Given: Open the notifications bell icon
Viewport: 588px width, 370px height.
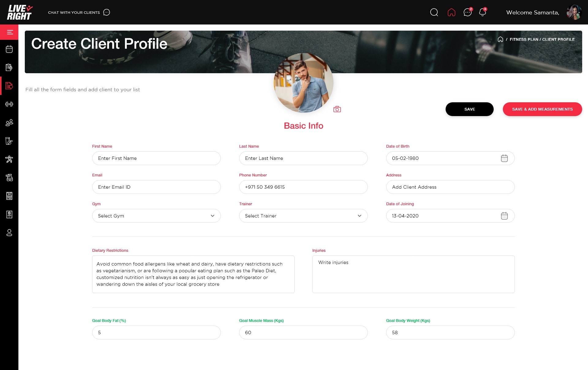Looking at the screenshot, I should (483, 12).
